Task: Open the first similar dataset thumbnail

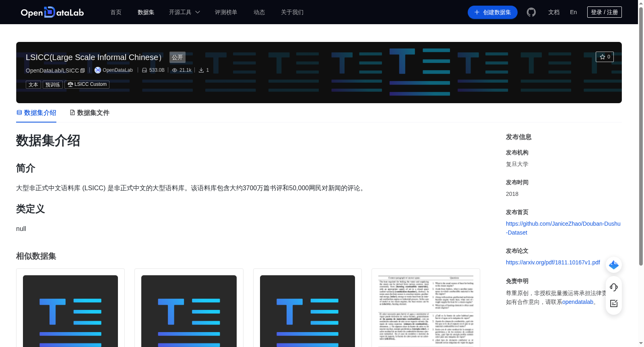Action: point(70,311)
